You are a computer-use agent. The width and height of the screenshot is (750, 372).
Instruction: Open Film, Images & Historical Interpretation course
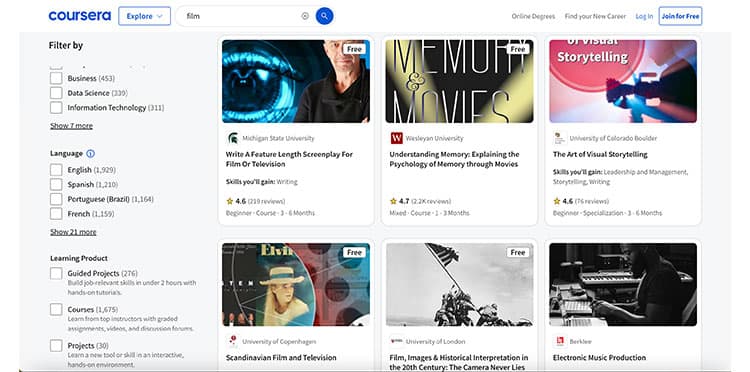click(x=459, y=362)
